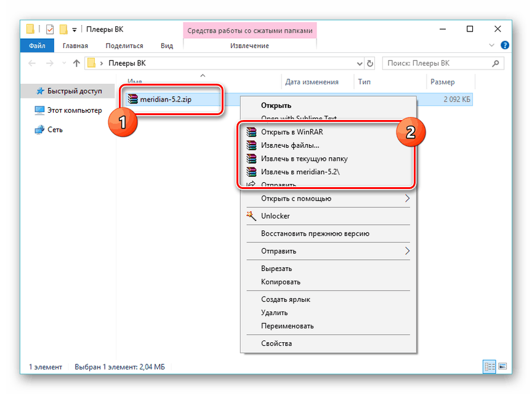The width and height of the screenshot is (532, 394).
Task: Open Customize Quick Access Toolbar dropdown
Action: [75, 30]
